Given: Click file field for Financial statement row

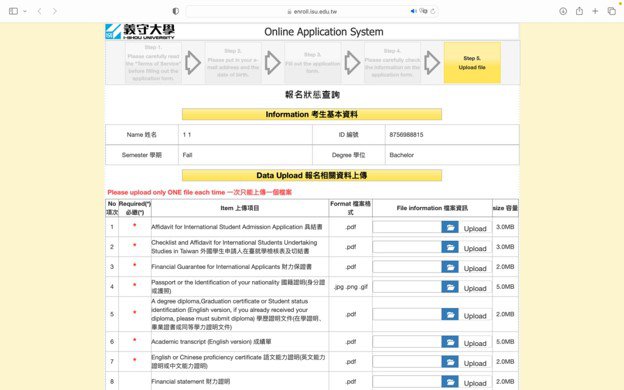Looking at the screenshot, I should 407,381.
